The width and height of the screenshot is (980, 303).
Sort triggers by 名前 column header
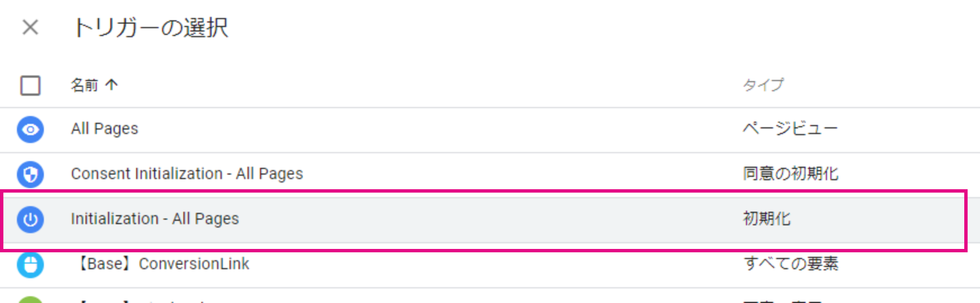point(84,85)
